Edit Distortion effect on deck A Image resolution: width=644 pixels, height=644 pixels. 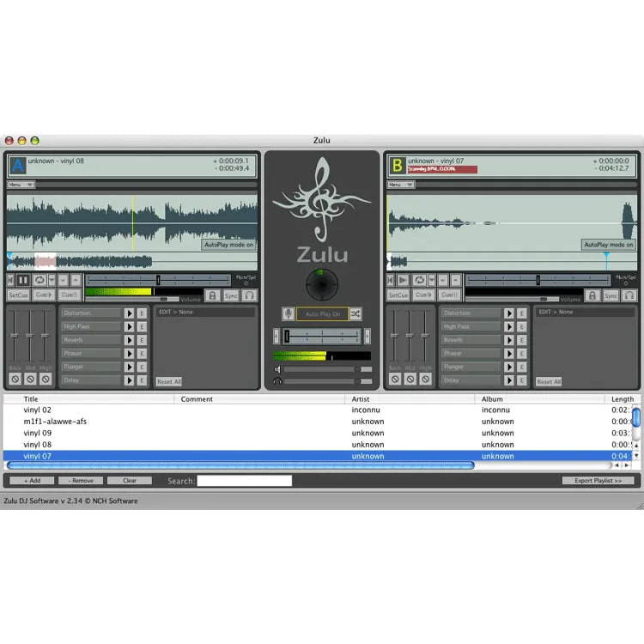[x=142, y=313]
